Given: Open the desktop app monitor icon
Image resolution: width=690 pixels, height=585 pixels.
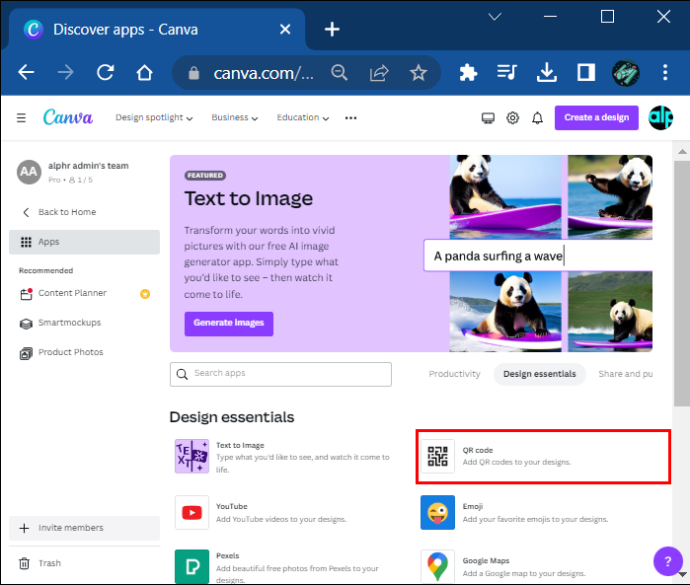Looking at the screenshot, I should pyautogui.click(x=488, y=118).
